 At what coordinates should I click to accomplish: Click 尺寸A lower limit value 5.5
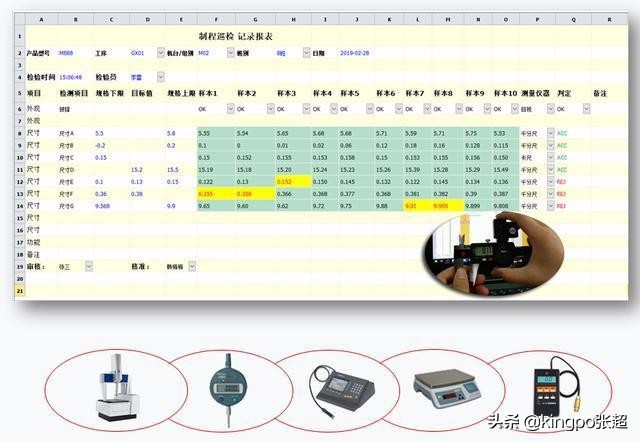(x=99, y=133)
